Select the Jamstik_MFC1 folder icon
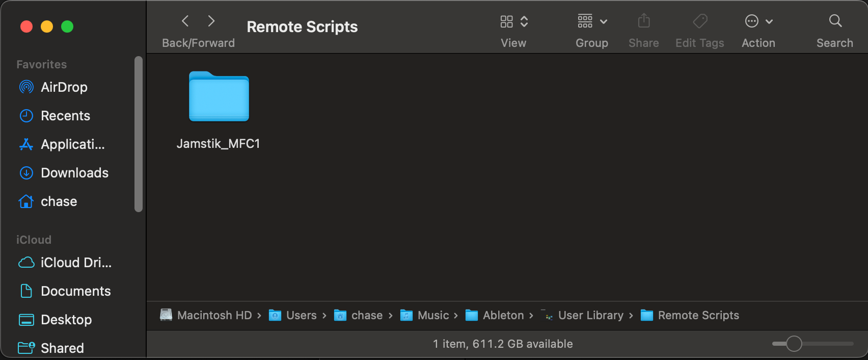This screenshot has height=360, width=868. click(x=219, y=96)
